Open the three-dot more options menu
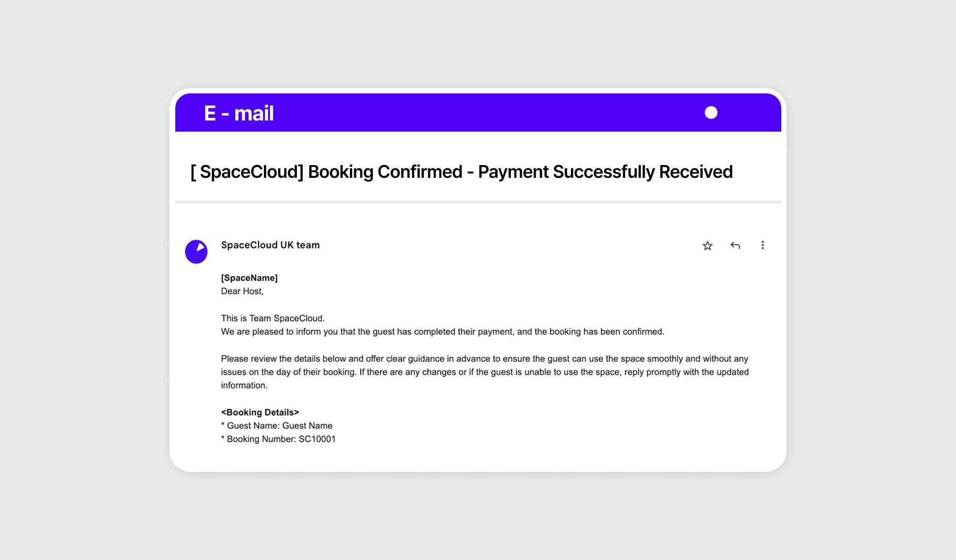The image size is (956, 560). [x=763, y=245]
